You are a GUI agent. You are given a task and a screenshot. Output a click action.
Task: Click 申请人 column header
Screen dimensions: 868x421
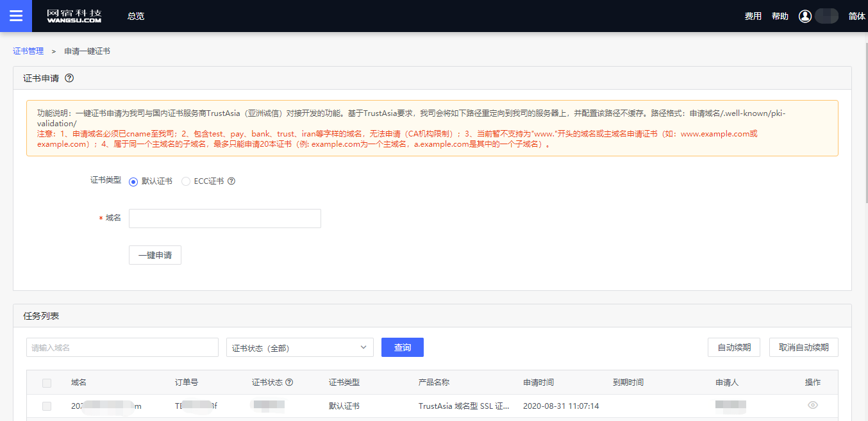click(x=727, y=383)
